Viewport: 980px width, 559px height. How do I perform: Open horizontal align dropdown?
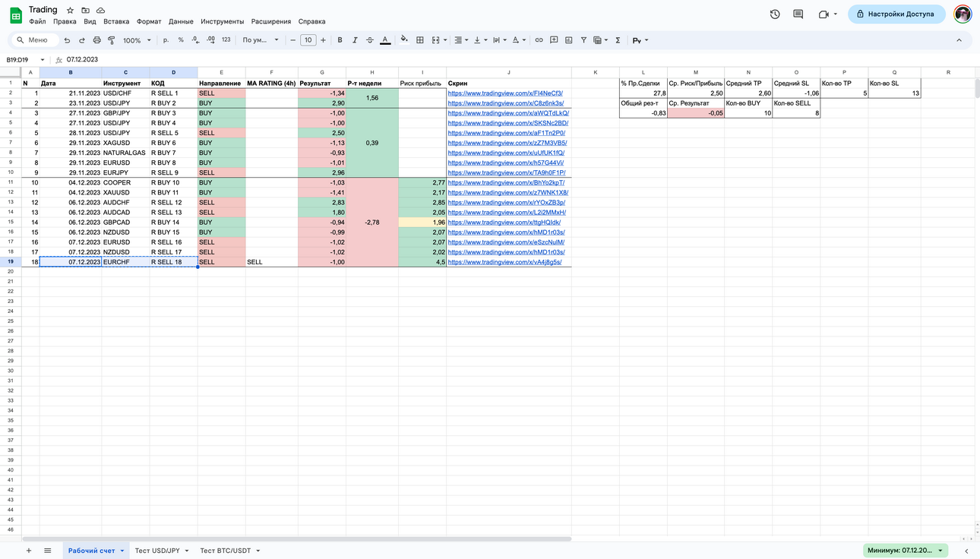[460, 40]
